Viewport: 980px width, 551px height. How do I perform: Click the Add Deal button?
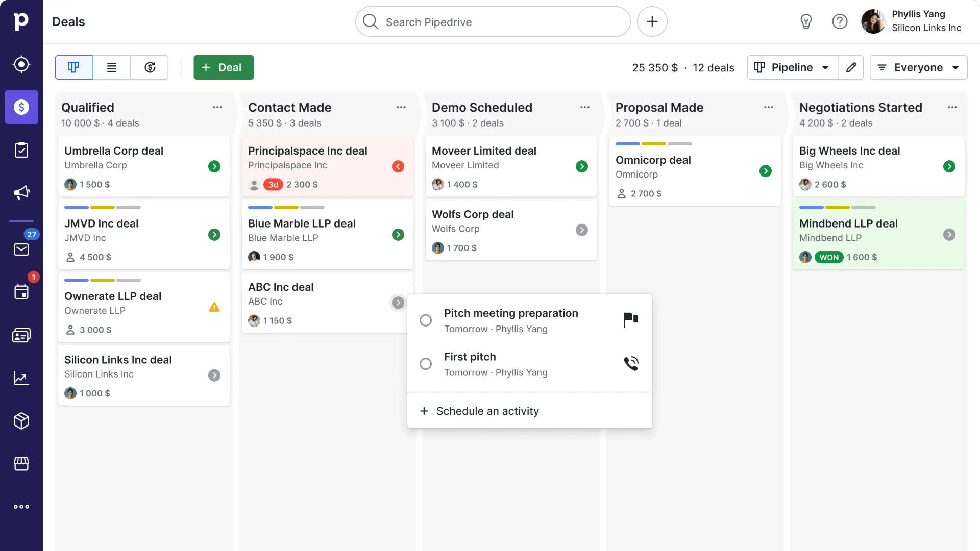(x=224, y=67)
